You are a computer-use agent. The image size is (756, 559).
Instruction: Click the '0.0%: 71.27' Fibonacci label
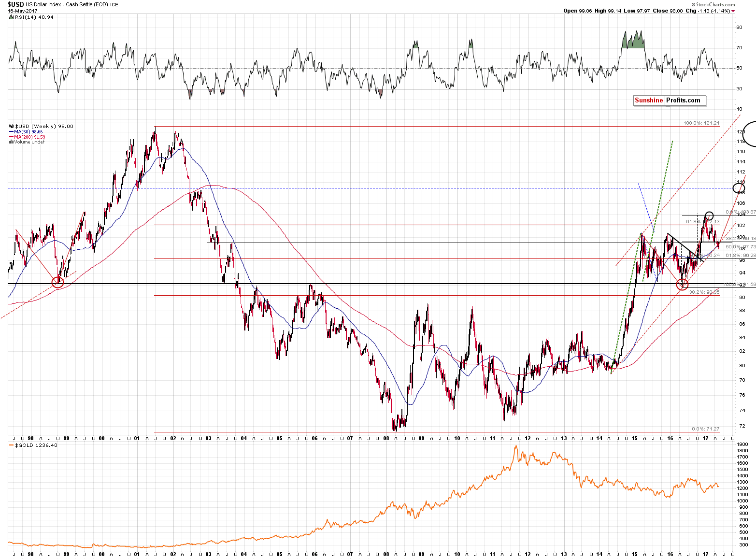click(705, 429)
